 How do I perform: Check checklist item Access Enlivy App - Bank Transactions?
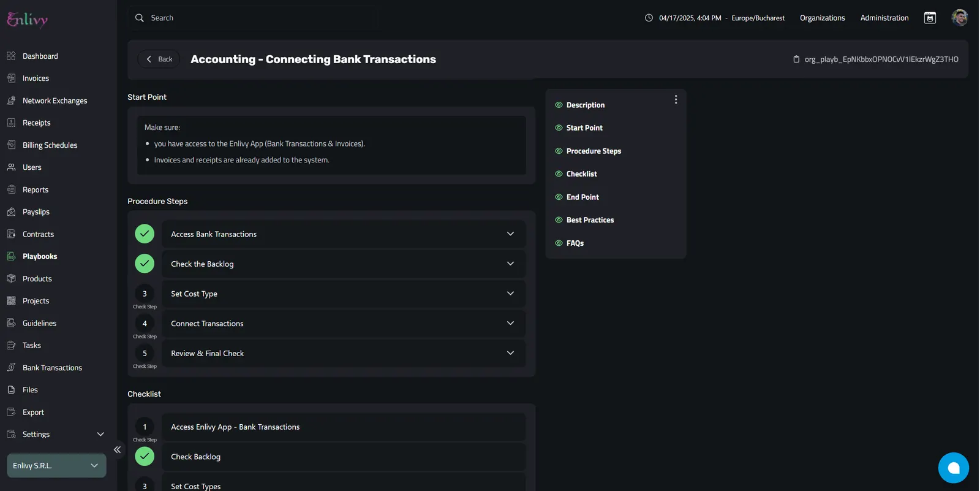pos(145,427)
